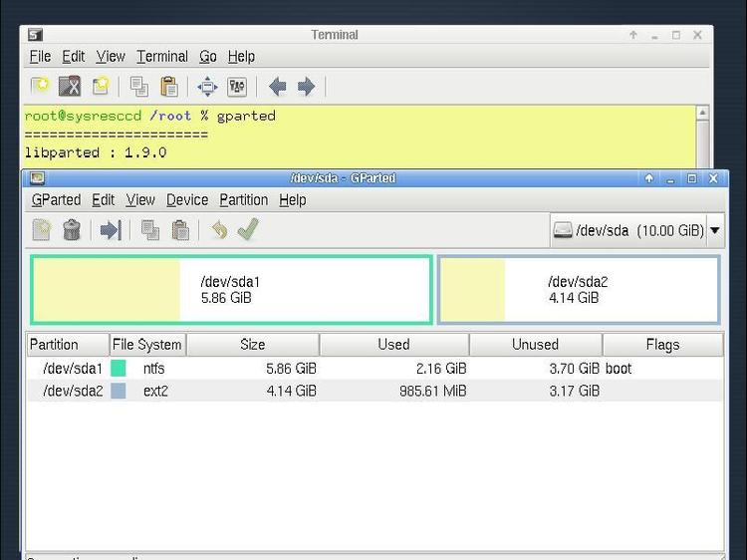Viewport: 747px width, 560px height.
Task: Roll up the GParted window
Action: pyautogui.click(x=648, y=178)
